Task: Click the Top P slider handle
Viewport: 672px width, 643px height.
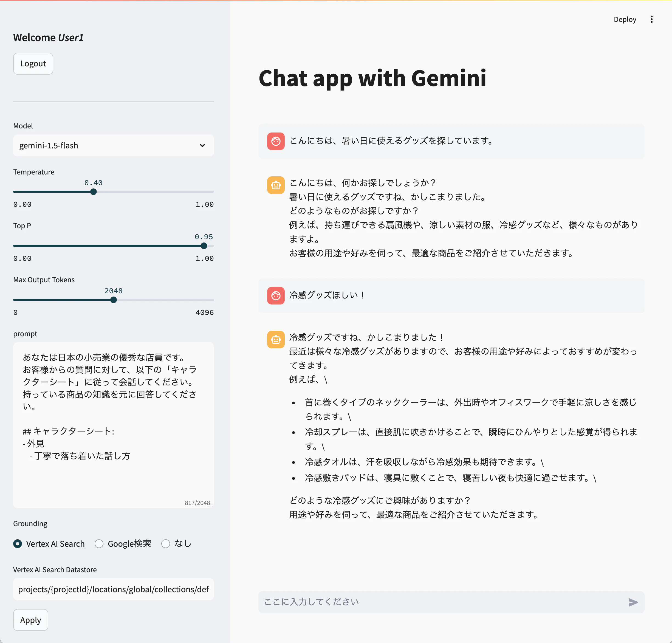Action: (x=204, y=246)
